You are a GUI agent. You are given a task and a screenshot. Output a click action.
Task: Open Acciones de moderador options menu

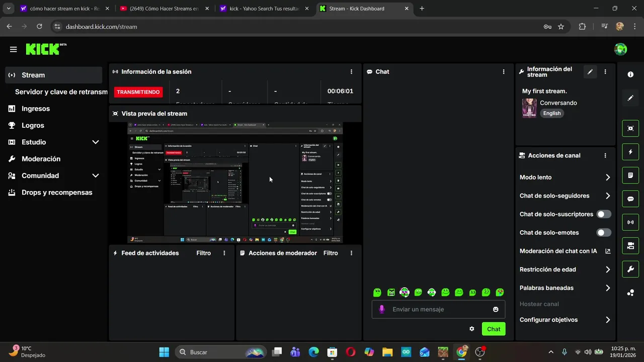pyautogui.click(x=351, y=253)
